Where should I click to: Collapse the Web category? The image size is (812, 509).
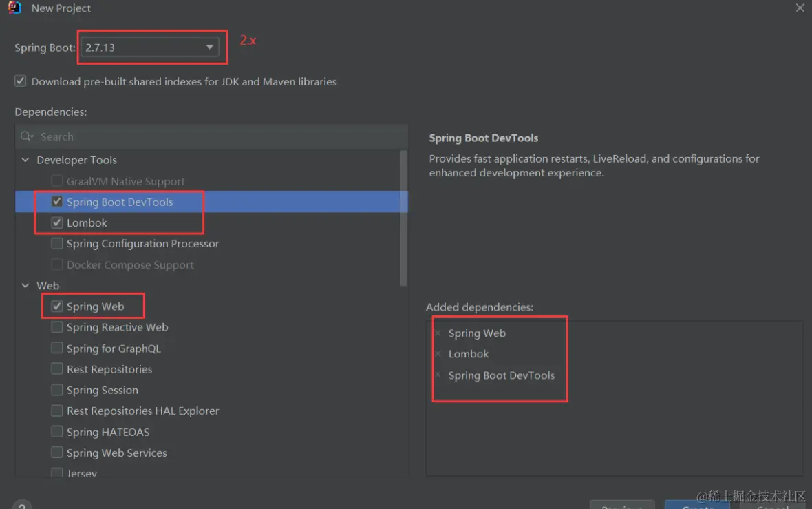[x=25, y=286]
